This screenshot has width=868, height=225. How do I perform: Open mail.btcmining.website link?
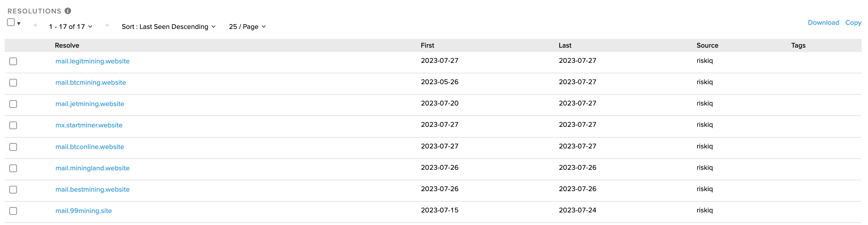[91, 83]
